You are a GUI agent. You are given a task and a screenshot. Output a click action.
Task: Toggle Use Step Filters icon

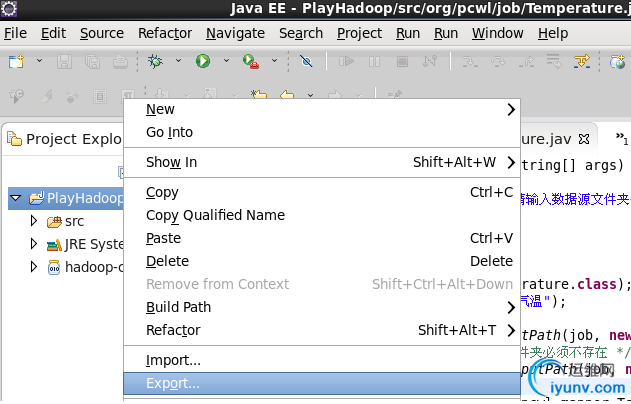tap(582, 62)
